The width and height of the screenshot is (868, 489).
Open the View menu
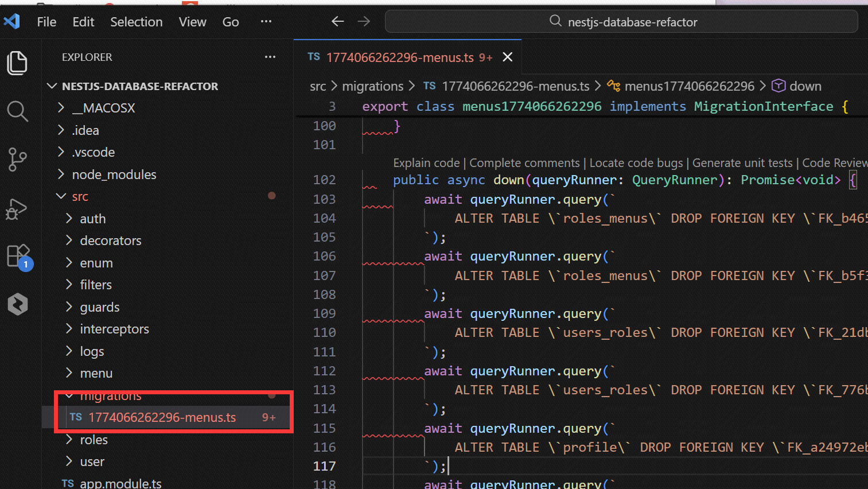point(192,22)
